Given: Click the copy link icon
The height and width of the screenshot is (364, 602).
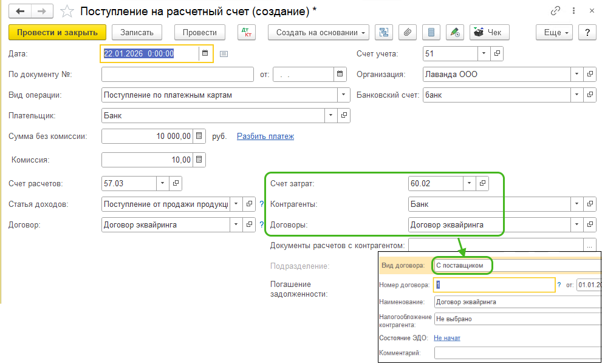Looking at the screenshot, I should pos(555,11).
